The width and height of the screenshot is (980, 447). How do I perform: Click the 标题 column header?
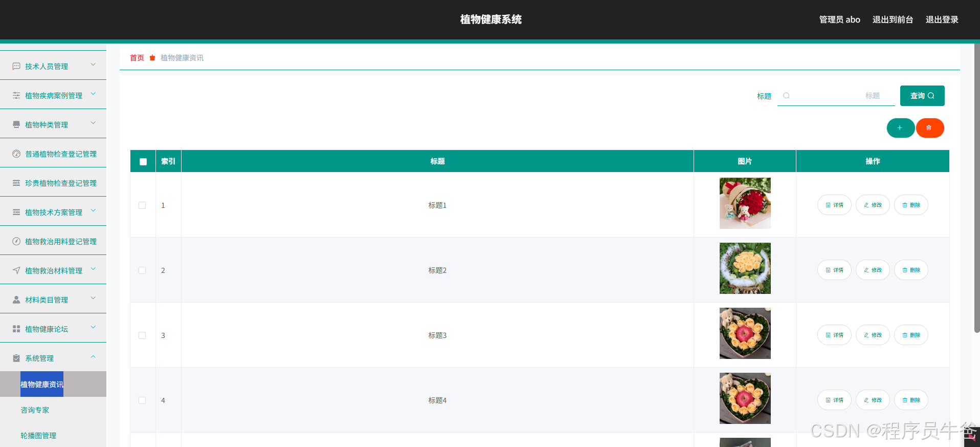click(x=437, y=161)
